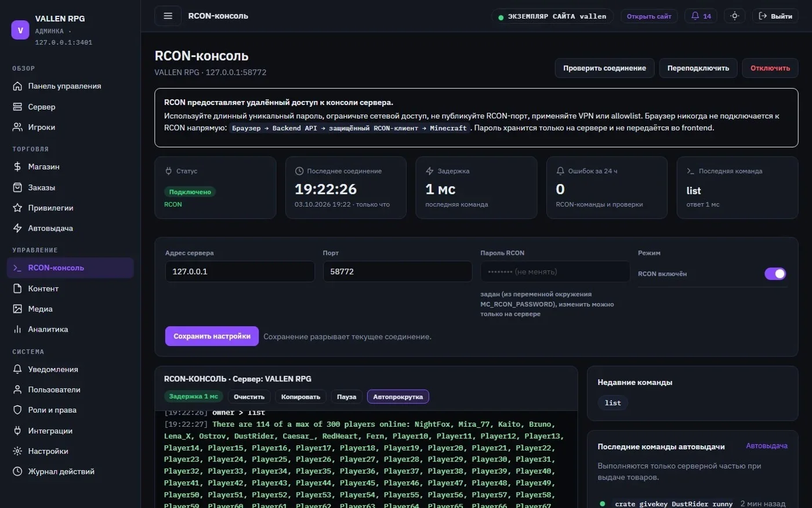The height and width of the screenshot is (508, 812).
Task: Click the Переподключить button
Action: [x=698, y=68]
